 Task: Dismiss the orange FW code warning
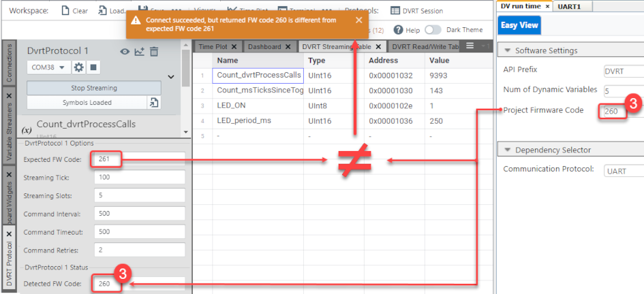359,20
